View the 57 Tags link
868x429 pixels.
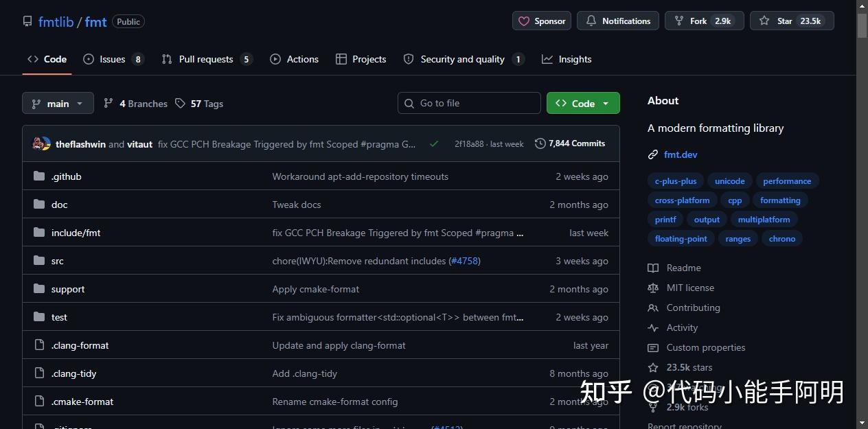pyautogui.click(x=199, y=104)
